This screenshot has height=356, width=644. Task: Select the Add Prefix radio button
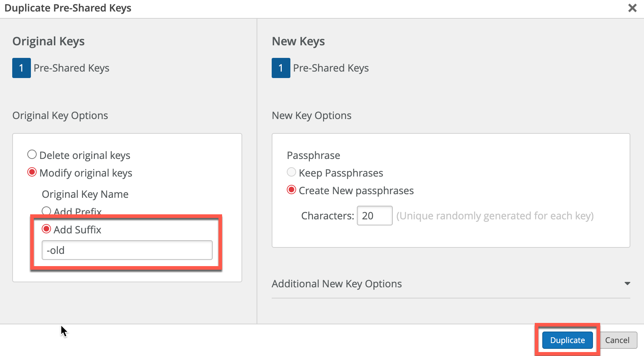(46, 211)
